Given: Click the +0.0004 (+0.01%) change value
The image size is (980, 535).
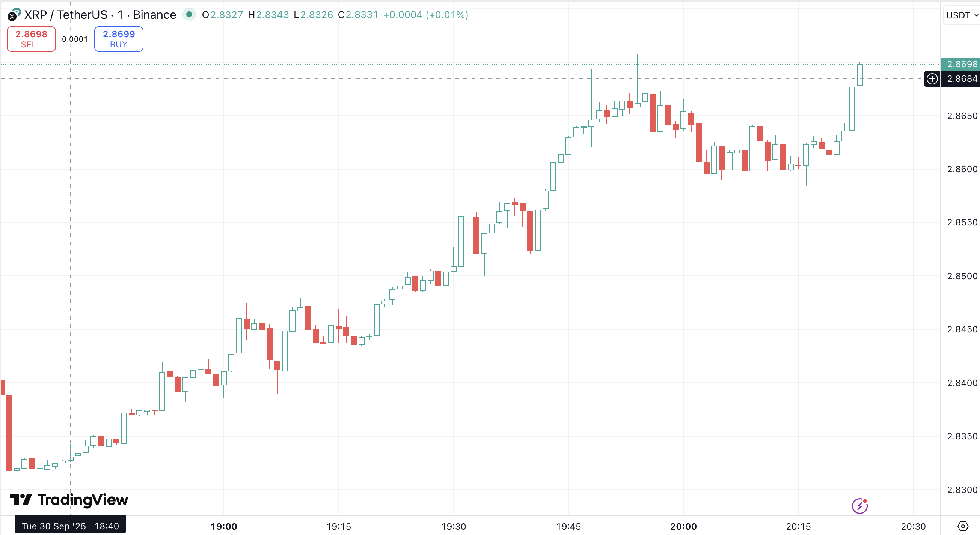Looking at the screenshot, I should pyautogui.click(x=425, y=15).
